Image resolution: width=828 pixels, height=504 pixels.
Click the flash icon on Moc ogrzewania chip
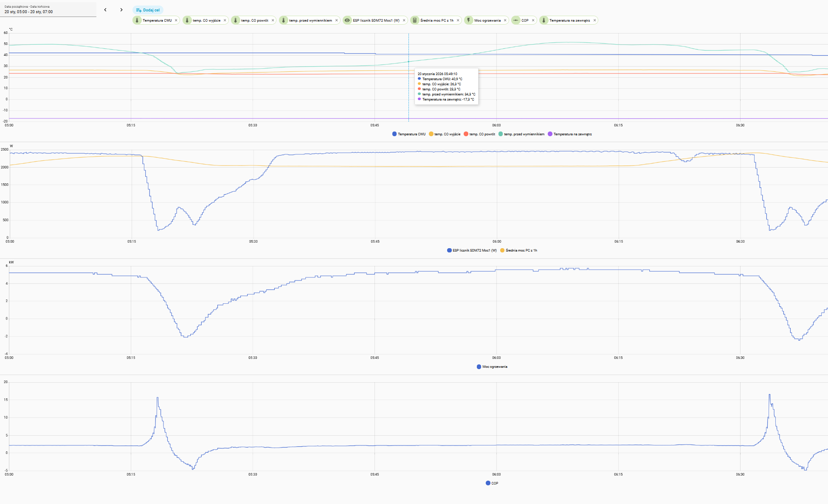click(x=469, y=20)
